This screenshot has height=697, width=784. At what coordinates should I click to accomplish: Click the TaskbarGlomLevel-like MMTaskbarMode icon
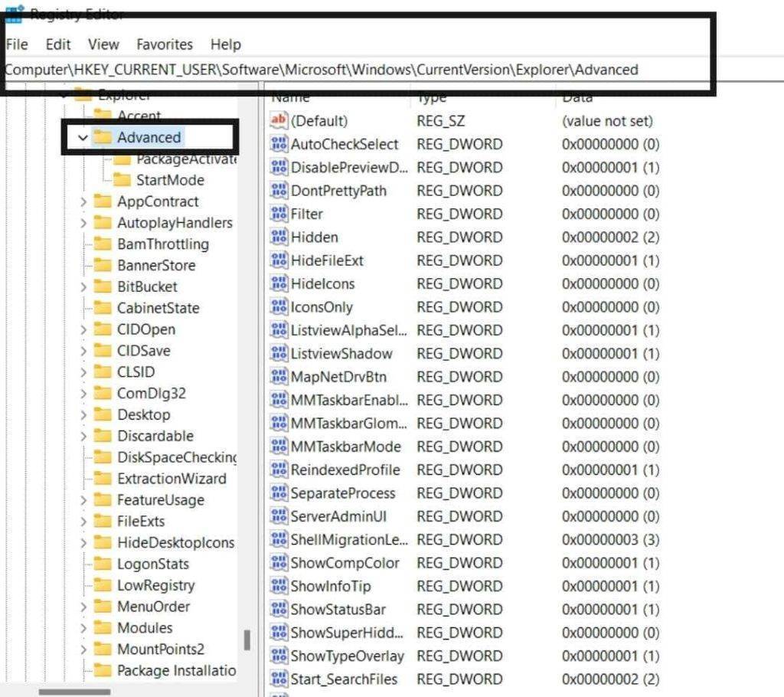(x=279, y=446)
